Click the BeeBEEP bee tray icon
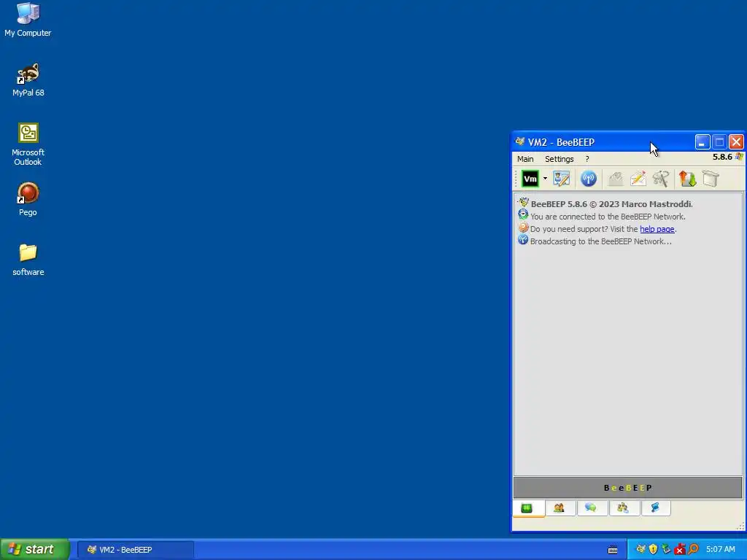 click(640, 549)
